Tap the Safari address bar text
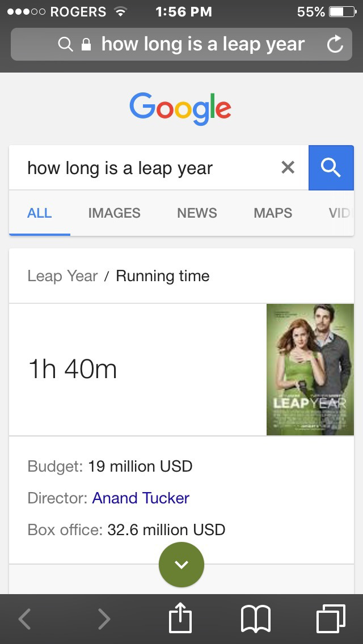Viewport: 363px width, 644px height. click(x=202, y=44)
